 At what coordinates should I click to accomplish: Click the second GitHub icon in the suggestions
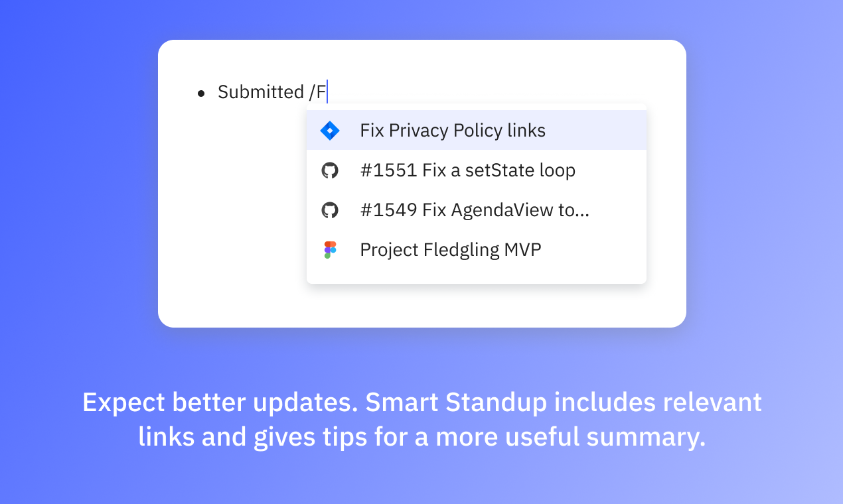330,210
